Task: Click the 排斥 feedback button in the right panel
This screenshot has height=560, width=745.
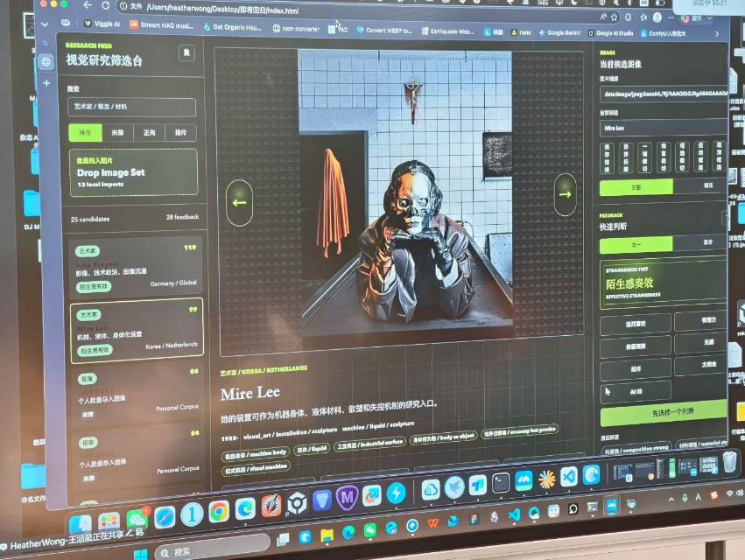Action: tap(636, 368)
